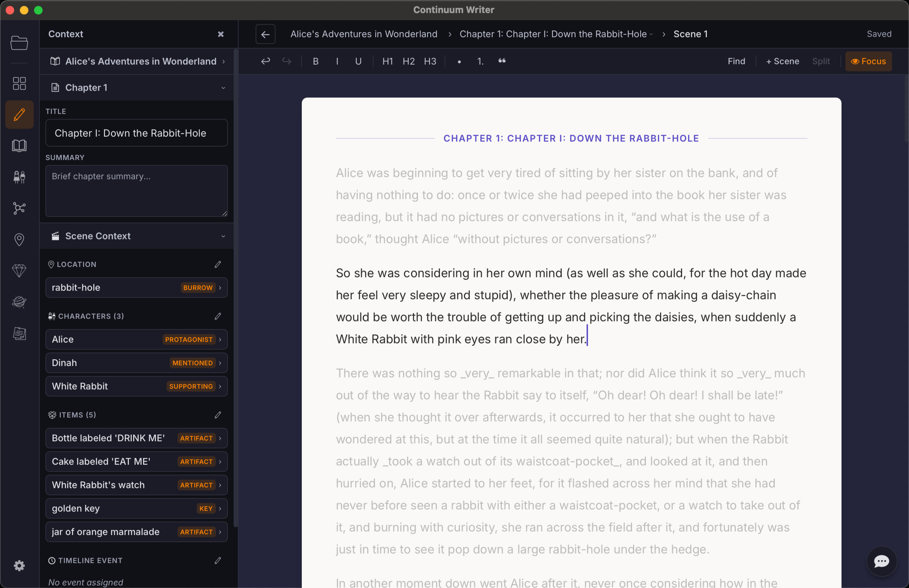Apply H1 heading style
The width and height of the screenshot is (909, 588).
(387, 61)
